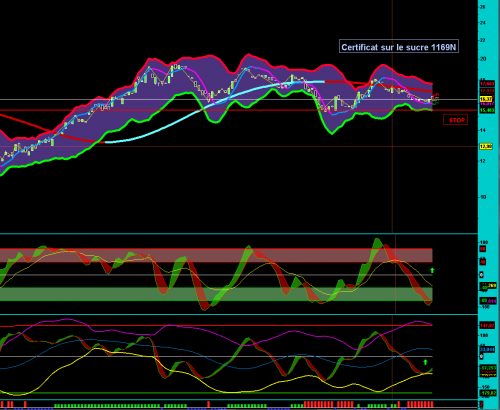The height and width of the screenshot is (410, 500).
Task: Click the green -179,82 value tag
Action: [x=488, y=393]
